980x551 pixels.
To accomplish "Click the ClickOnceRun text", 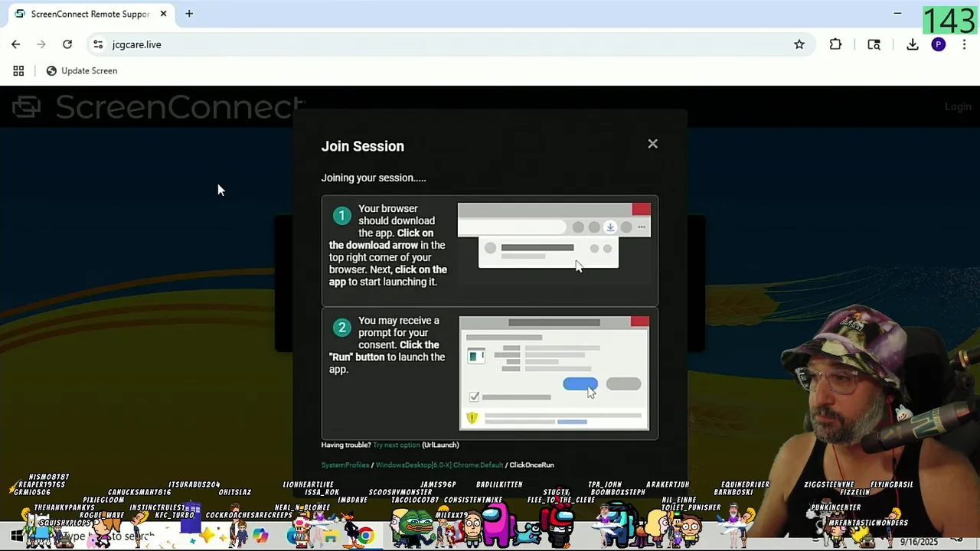I will pyautogui.click(x=531, y=465).
